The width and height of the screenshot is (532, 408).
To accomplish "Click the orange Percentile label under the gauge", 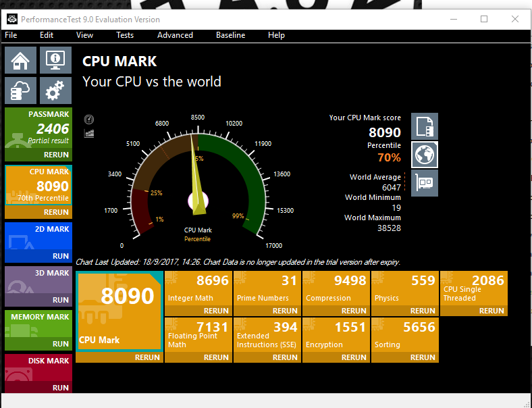I will 197,239.
